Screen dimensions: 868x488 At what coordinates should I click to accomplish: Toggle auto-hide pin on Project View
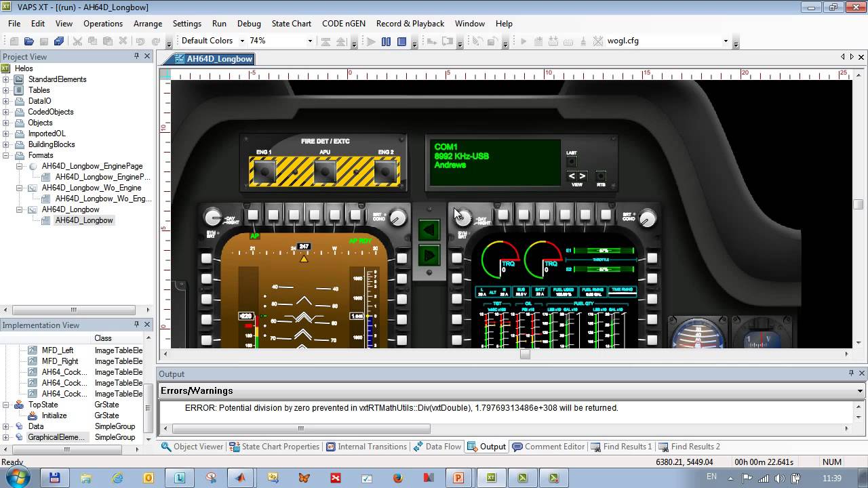136,56
